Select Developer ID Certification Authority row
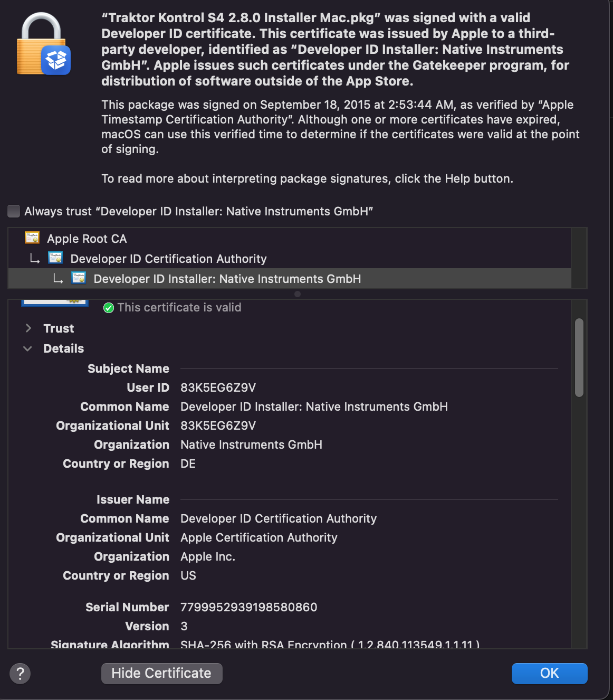The width and height of the screenshot is (613, 700). [x=168, y=259]
